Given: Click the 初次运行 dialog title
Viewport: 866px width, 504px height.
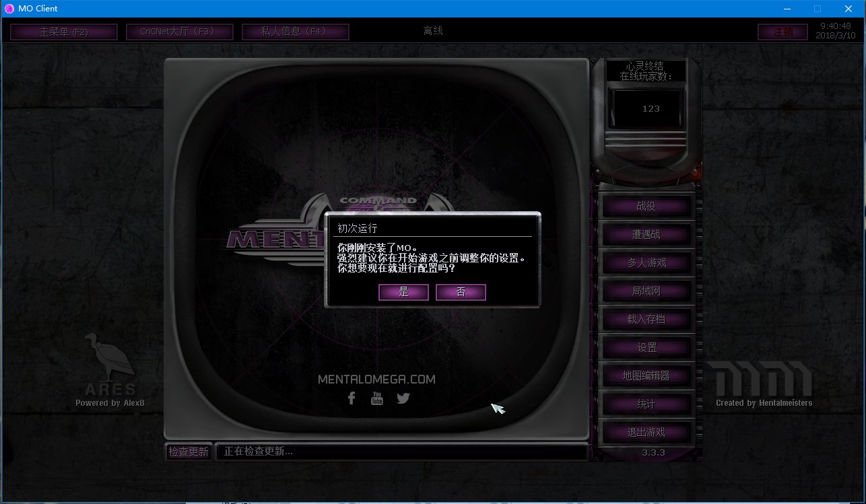Looking at the screenshot, I should 357,228.
